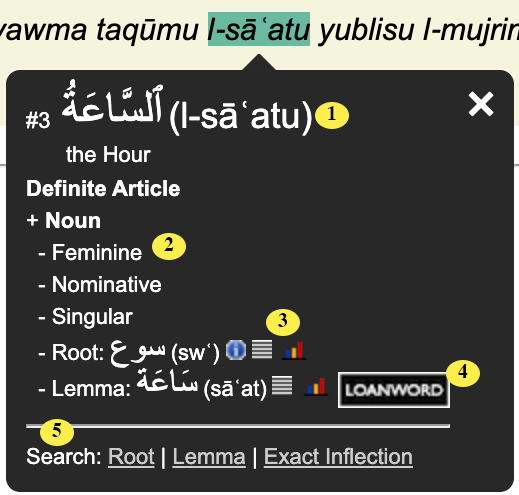The image size is (519, 495).
Task: Search by Exact Inflection link
Action: point(338,456)
